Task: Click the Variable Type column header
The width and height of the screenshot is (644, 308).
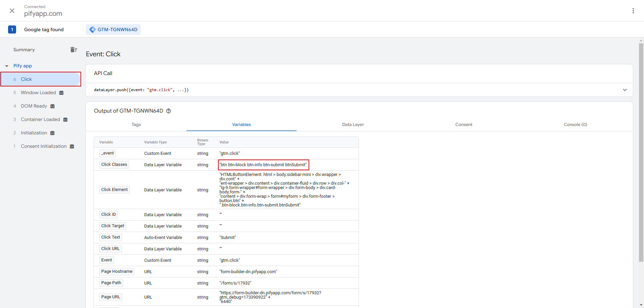Action: [x=155, y=142]
